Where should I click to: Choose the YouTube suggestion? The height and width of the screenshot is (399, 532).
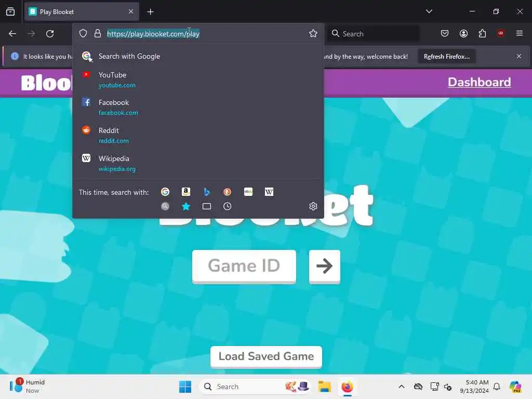pos(198,79)
